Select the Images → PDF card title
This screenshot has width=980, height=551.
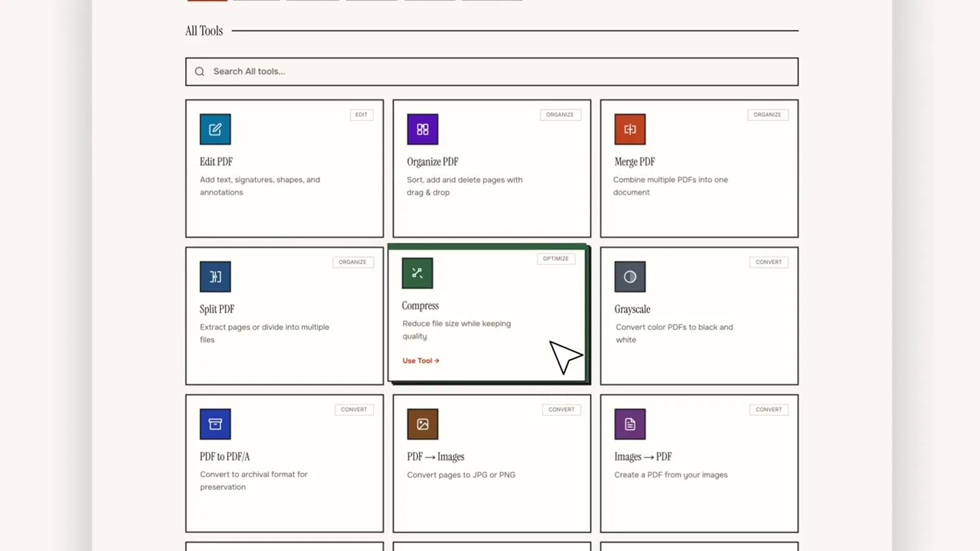click(643, 456)
